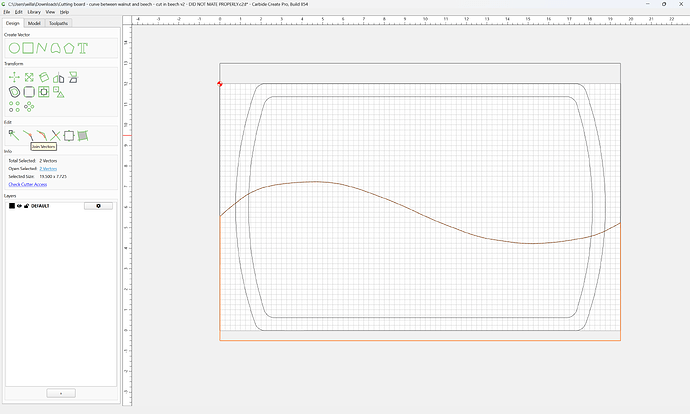Screen dimensions: 690x414
Task: Toggle the lock on DEFAULT layer
Action: 26,206
